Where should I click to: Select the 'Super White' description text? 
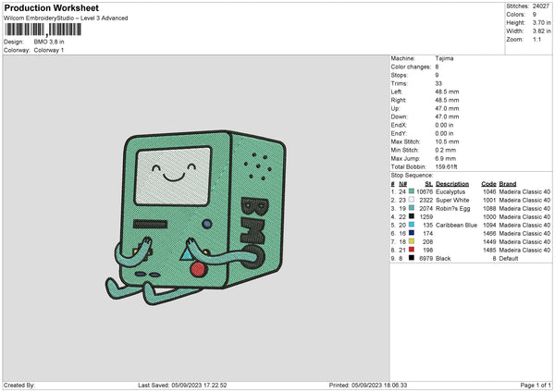(x=452, y=200)
